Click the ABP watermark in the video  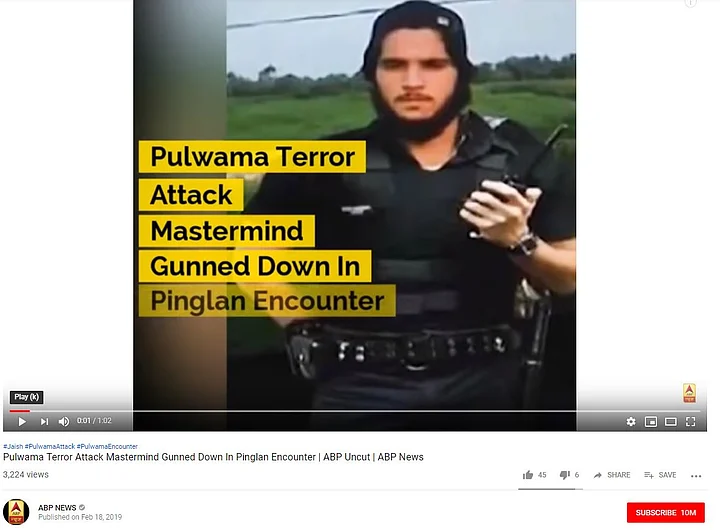(689, 393)
